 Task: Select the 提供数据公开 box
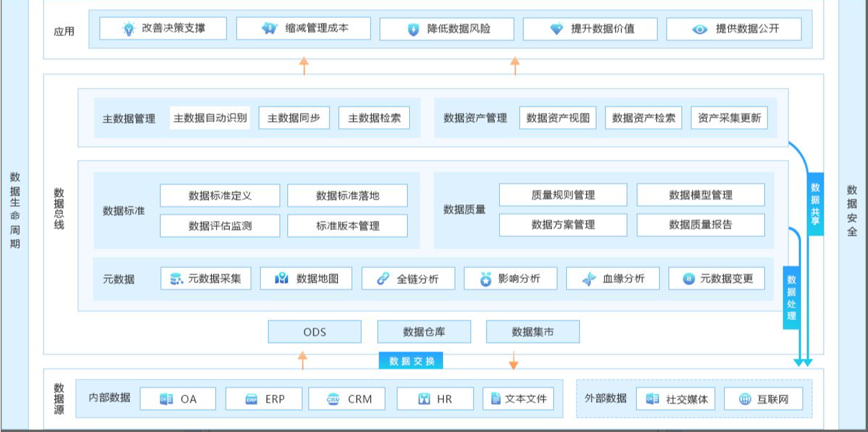[734, 29]
